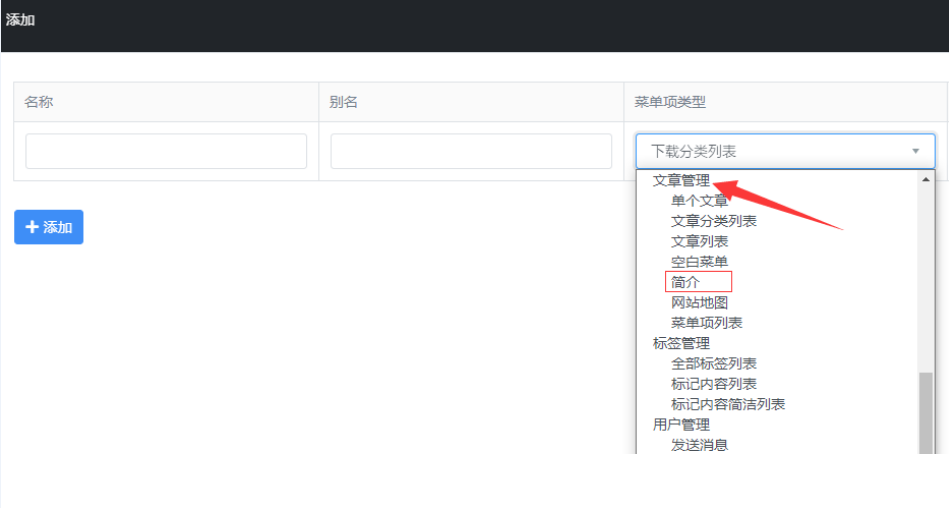Click the 添加 button

click(48, 227)
